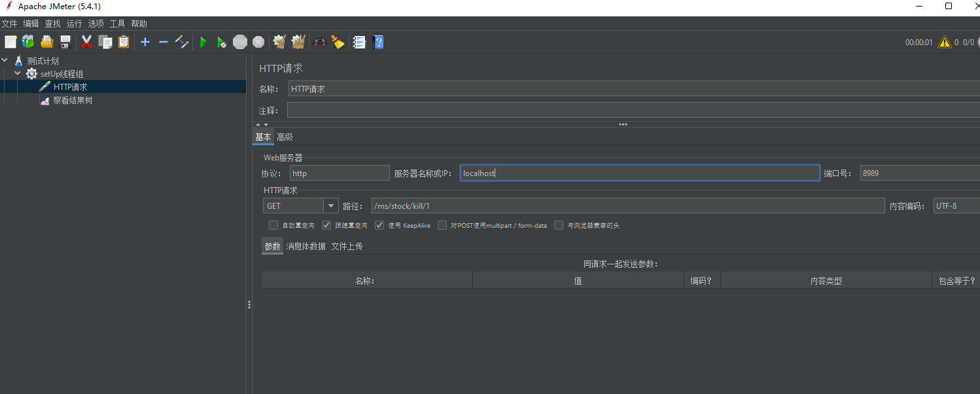Reset search with broom icon
980x394 pixels.
pos(338,42)
